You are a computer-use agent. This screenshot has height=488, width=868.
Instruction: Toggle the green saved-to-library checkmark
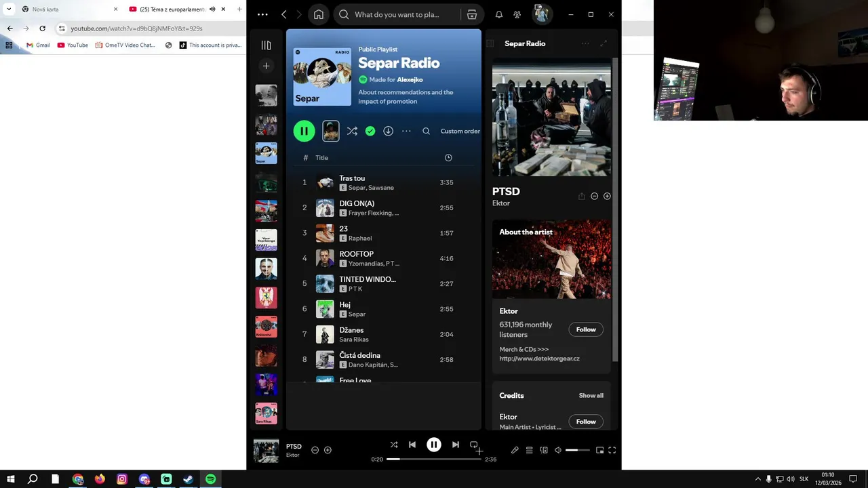point(370,131)
